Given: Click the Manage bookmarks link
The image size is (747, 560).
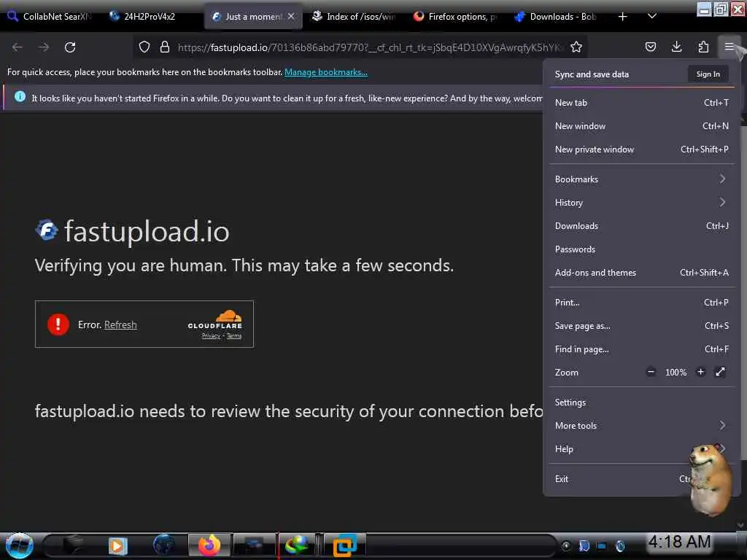Looking at the screenshot, I should 326,72.
